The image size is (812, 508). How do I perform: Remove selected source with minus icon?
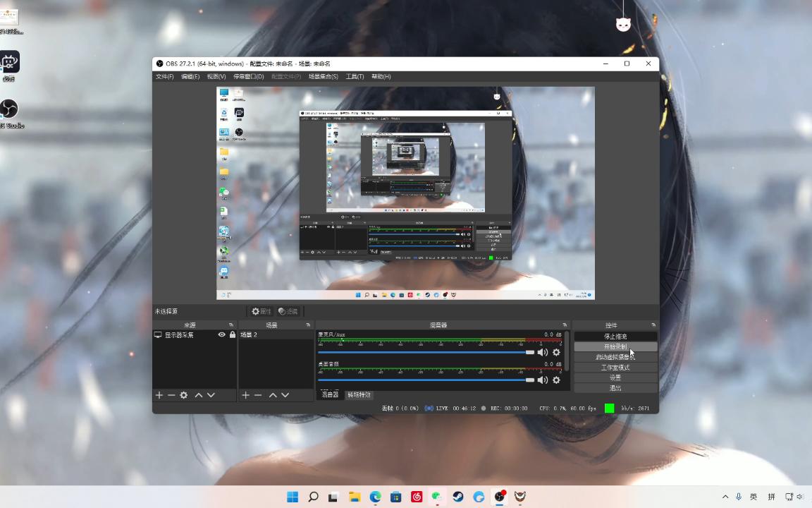click(171, 395)
